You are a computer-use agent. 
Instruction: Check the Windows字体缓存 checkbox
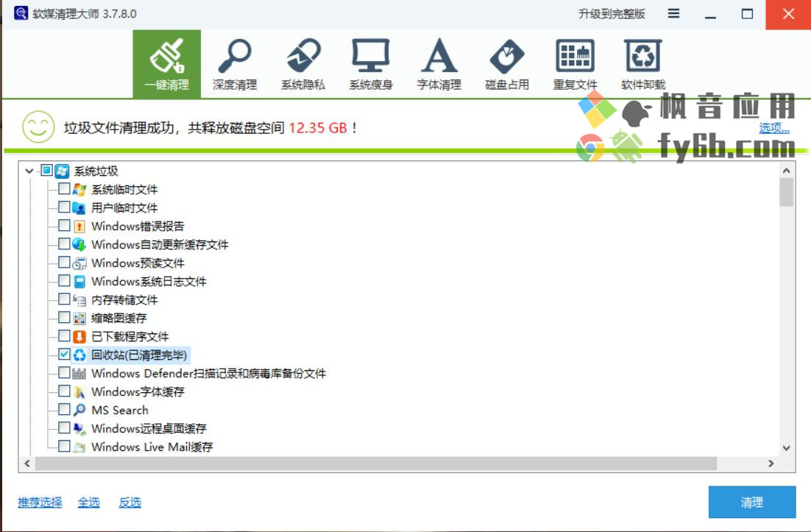coord(64,391)
